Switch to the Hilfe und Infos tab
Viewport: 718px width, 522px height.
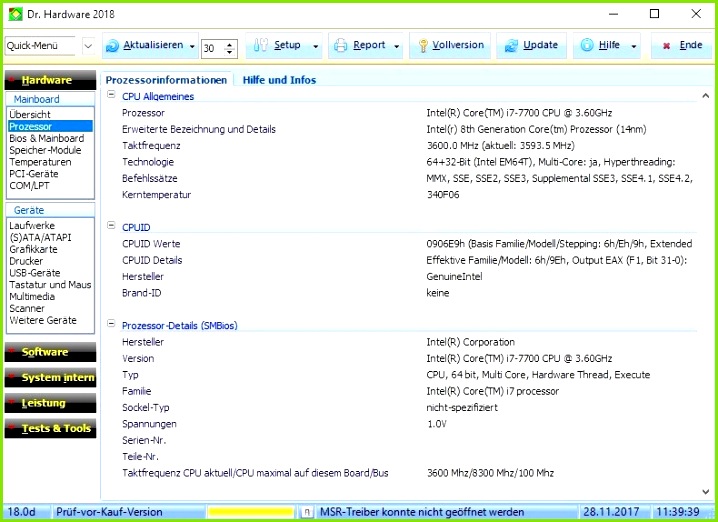click(x=279, y=80)
